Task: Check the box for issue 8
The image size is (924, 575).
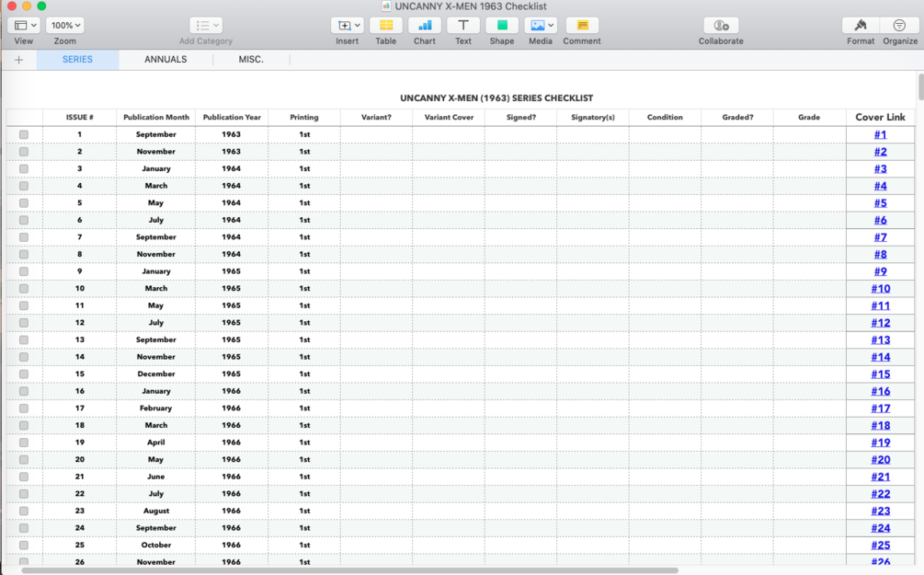Action: pyautogui.click(x=24, y=254)
